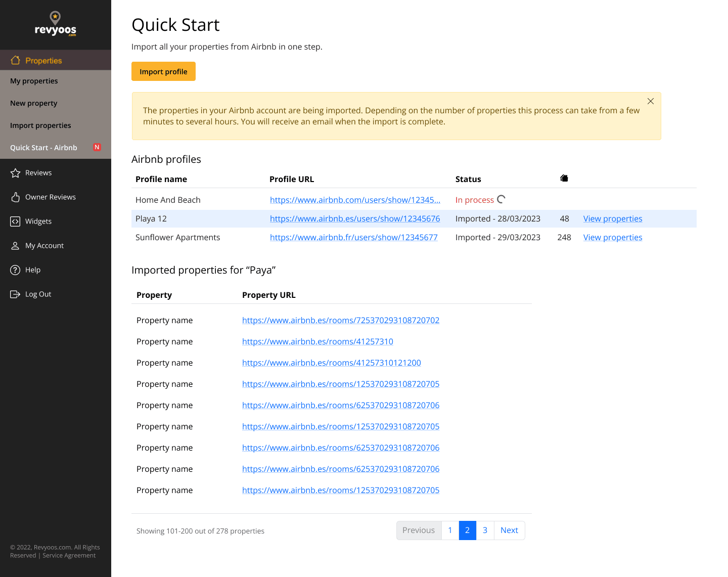Select Log Out
Screen dimensions: 728x577
pos(38,294)
